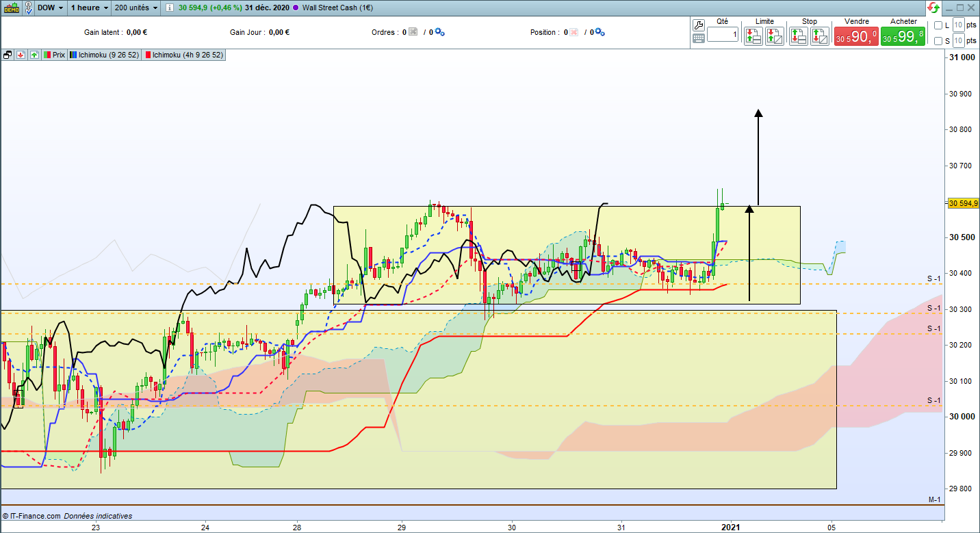This screenshot has width=980, height=533.
Task: Click the Prix tab color icon
Action: [47, 55]
